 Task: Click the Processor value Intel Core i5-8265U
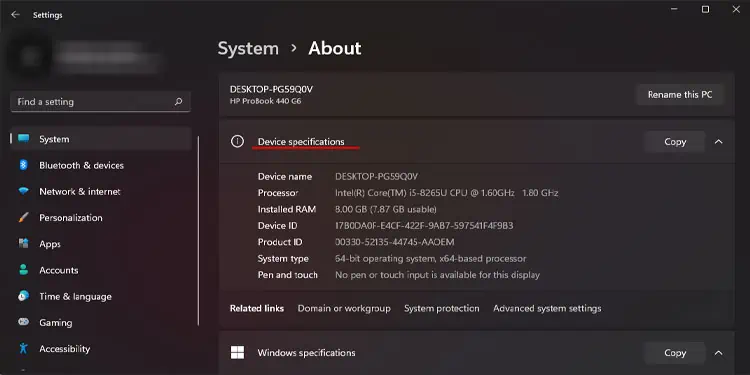pos(447,193)
